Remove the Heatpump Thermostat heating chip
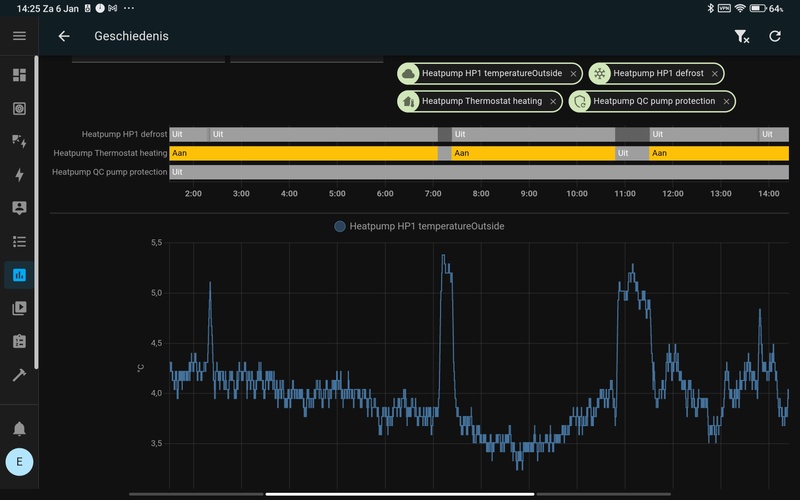Viewport: 800px width, 500px height. pos(553,102)
